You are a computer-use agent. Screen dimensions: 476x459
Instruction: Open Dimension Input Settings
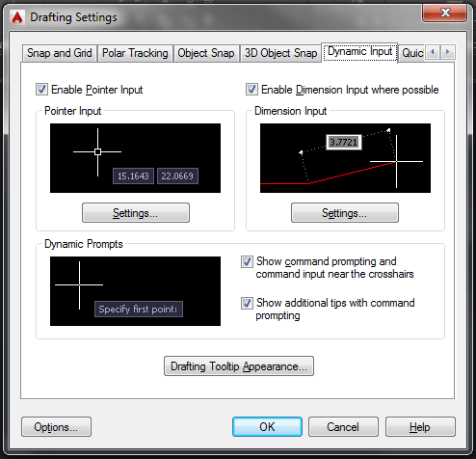(345, 213)
